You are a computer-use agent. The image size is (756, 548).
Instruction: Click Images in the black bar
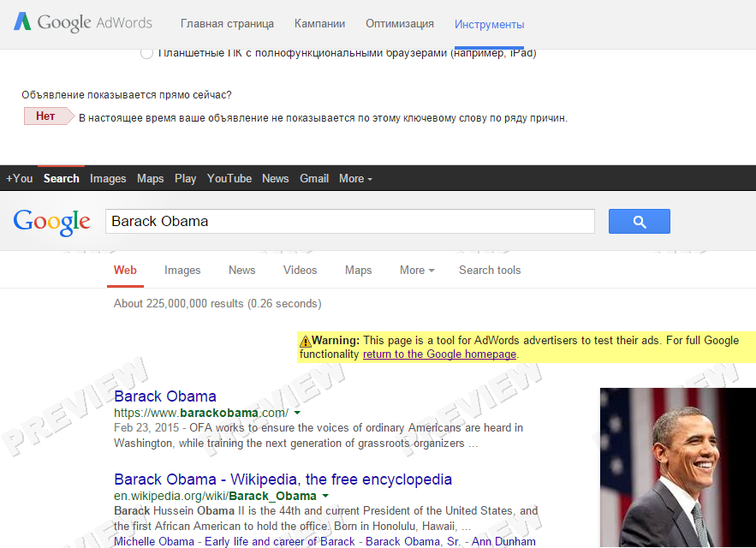[108, 178]
